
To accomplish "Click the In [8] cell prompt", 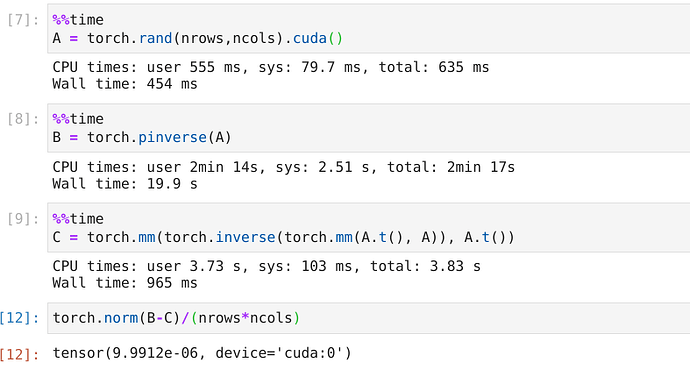I will tap(23, 119).
